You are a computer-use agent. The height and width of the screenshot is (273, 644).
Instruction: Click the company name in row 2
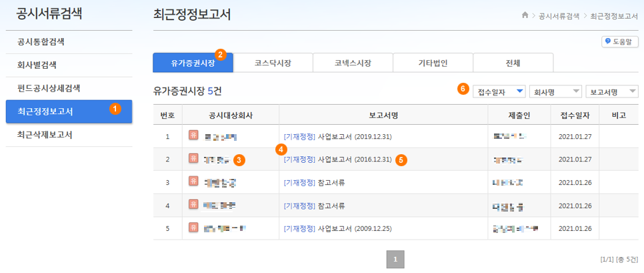click(217, 160)
